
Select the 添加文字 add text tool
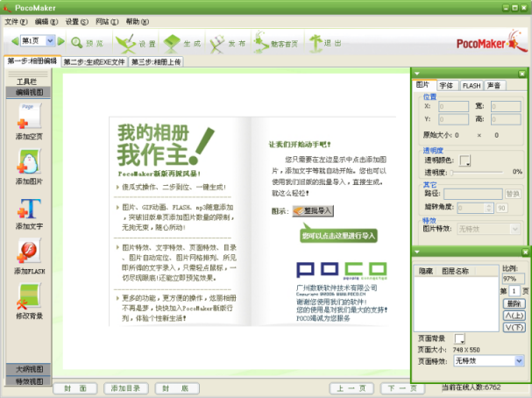tap(29, 209)
